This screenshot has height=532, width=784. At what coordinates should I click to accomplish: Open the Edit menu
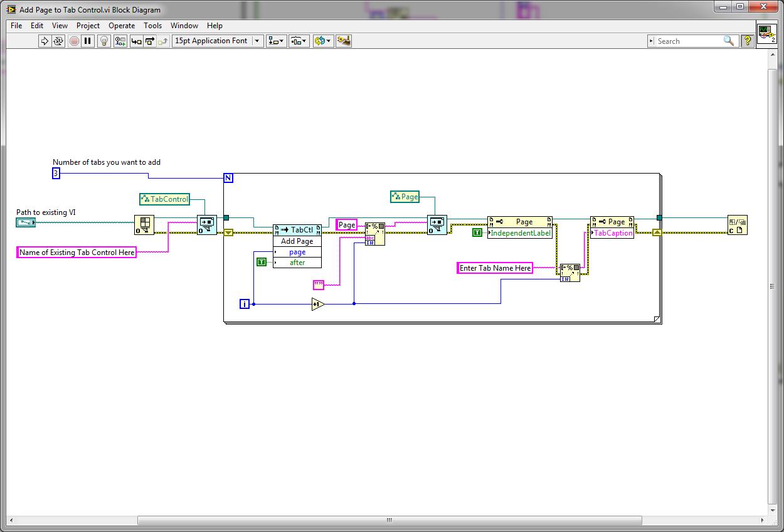[x=37, y=26]
